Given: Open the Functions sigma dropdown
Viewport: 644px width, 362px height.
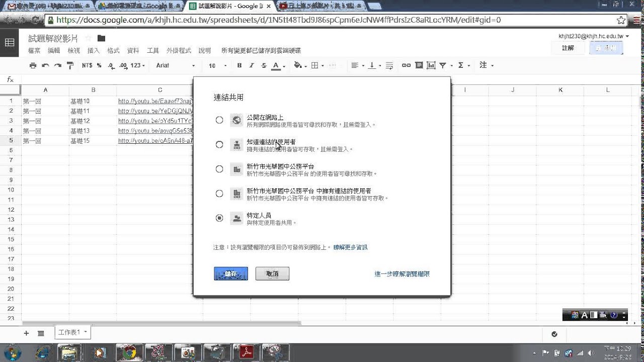Looking at the screenshot, I should click(x=464, y=65).
